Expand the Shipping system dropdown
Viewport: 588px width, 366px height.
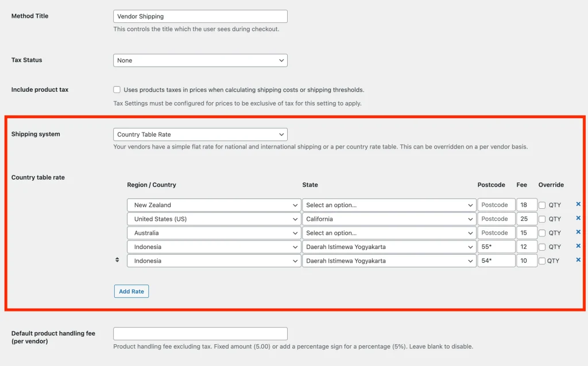200,134
